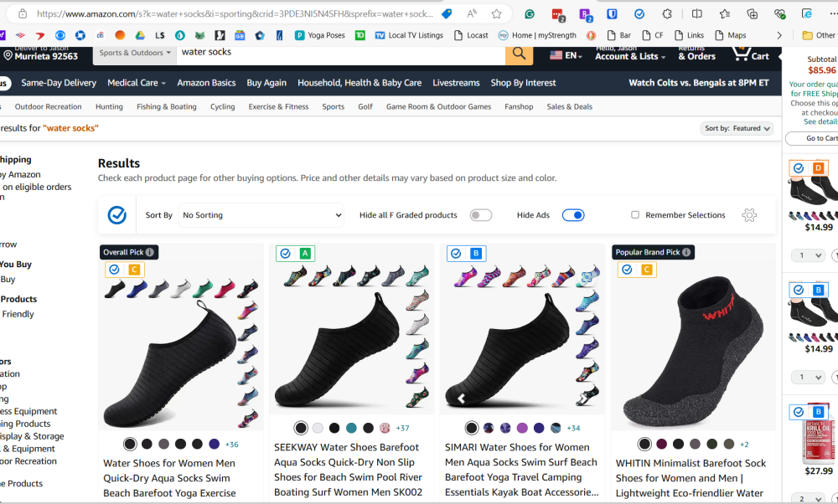Check the Remember Selections checkbox
The height and width of the screenshot is (504, 838).
click(x=635, y=215)
